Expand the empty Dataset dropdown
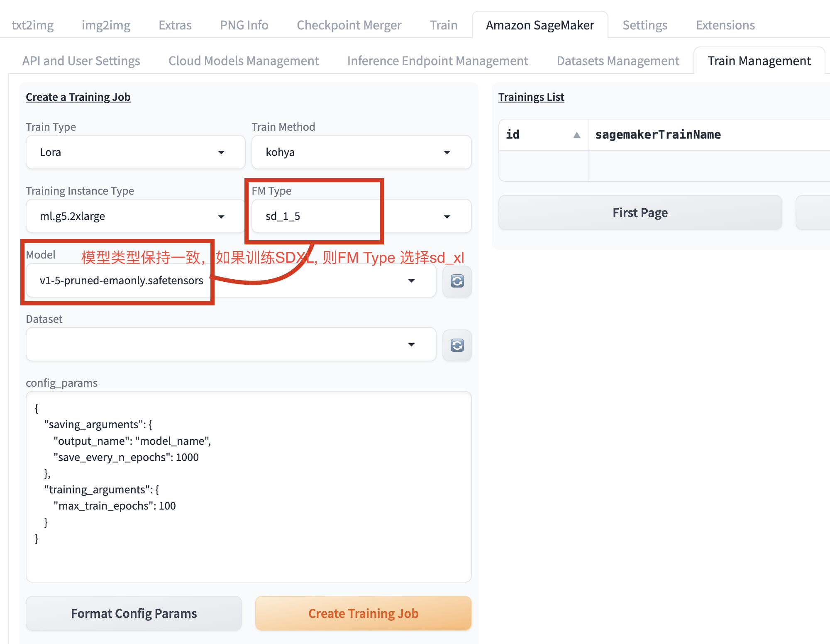This screenshot has width=830, height=644. tap(231, 344)
